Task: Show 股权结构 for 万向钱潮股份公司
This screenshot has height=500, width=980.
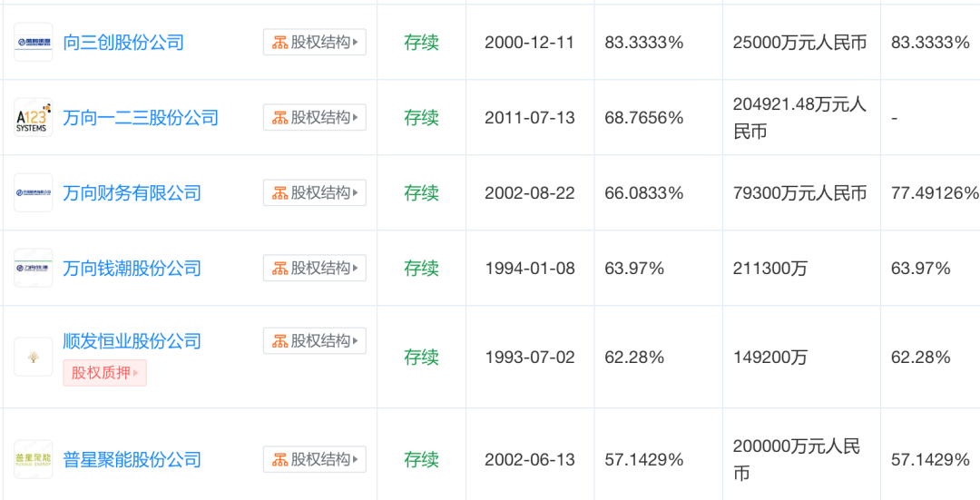Action: pyautogui.click(x=315, y=268)
